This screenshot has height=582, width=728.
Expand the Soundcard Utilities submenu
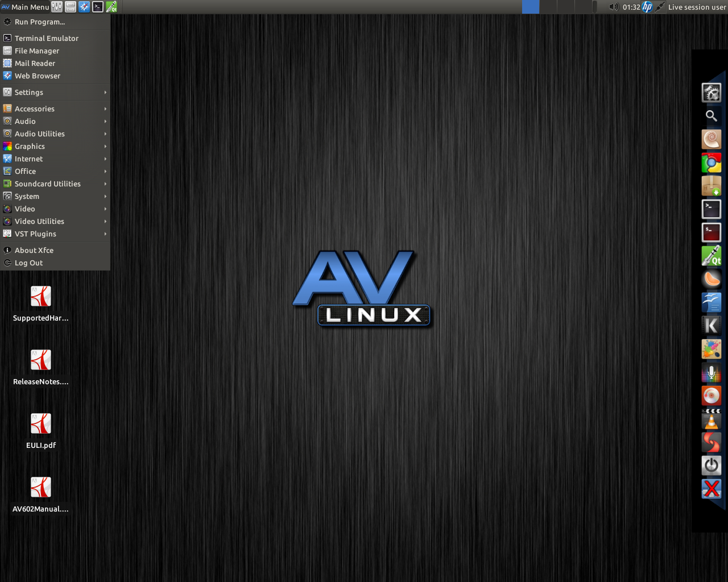pos(55,184)
